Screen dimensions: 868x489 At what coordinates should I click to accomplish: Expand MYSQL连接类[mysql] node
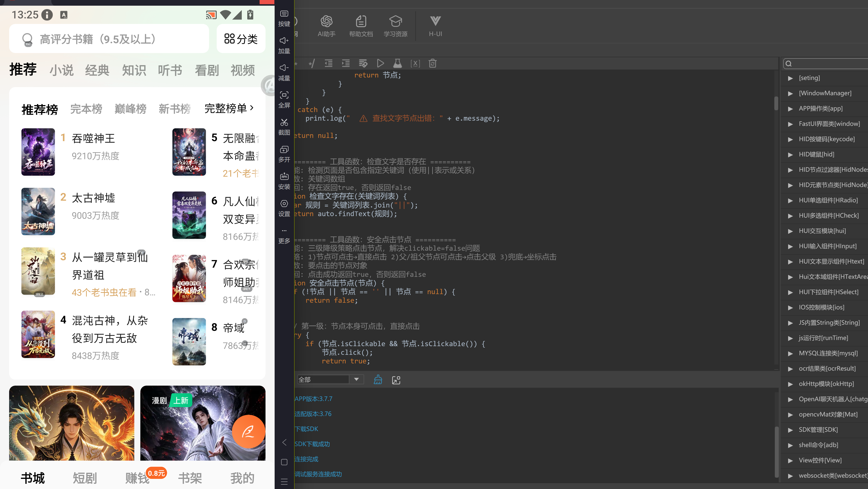tap(790, 354)
